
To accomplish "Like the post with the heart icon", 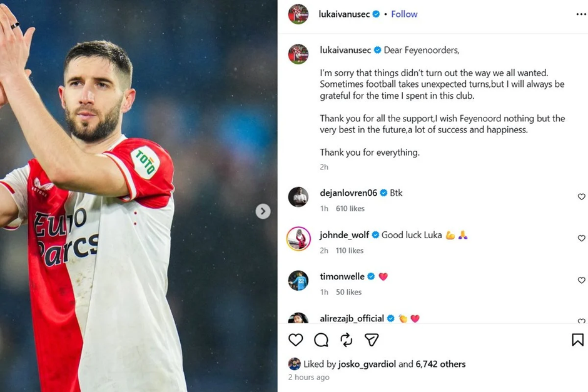I will pyautogui.click(x=295, y=339).
